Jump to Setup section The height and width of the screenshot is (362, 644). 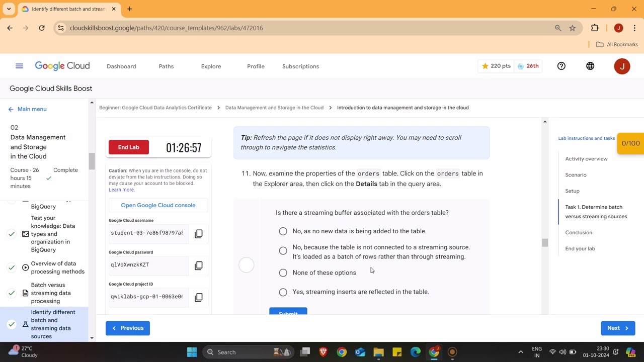pos(572,191)
